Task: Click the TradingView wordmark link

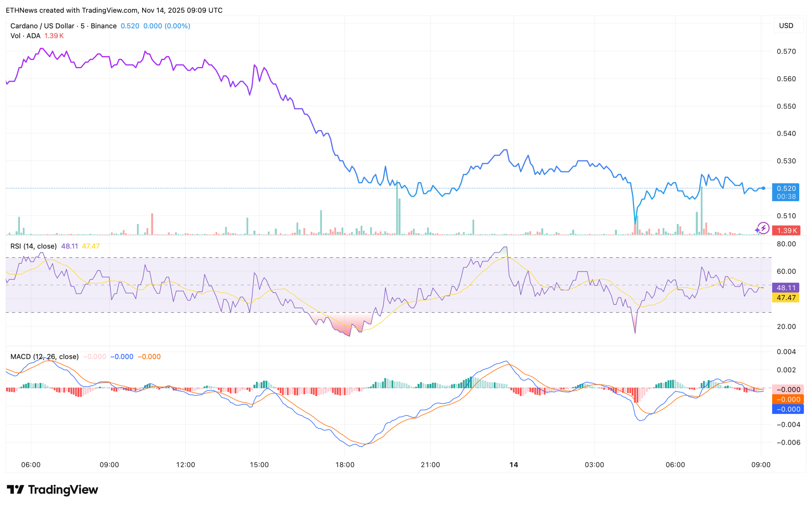Action: click(63, 490)
